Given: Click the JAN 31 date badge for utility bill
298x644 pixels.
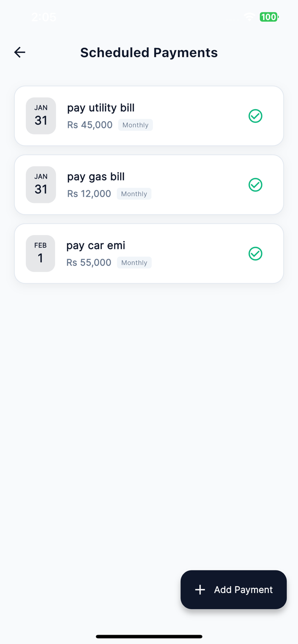Looking at the screenshot, I should [x=41, y=116].
